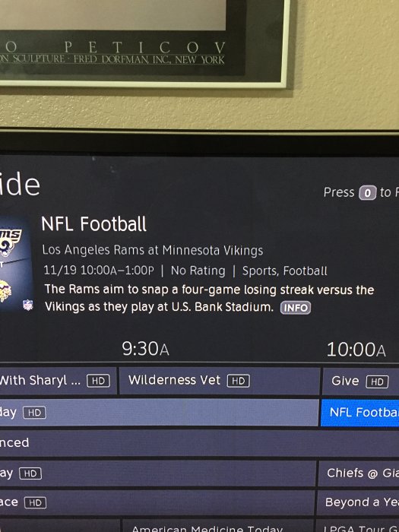This screenshot has width=399, height=532.
Task: Select Beyond a Year program cell
Action: pyautogui.click(x=358, y=502)
